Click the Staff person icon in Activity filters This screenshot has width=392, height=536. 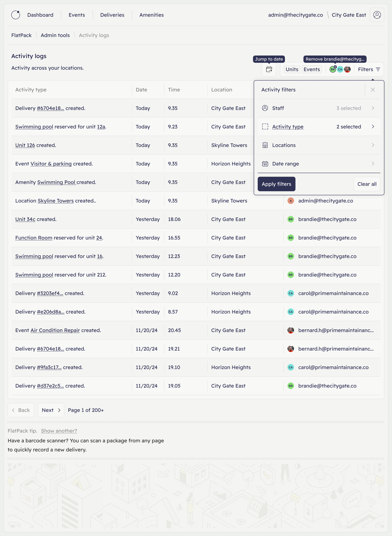pyautogui.click(x=265, y=108)
